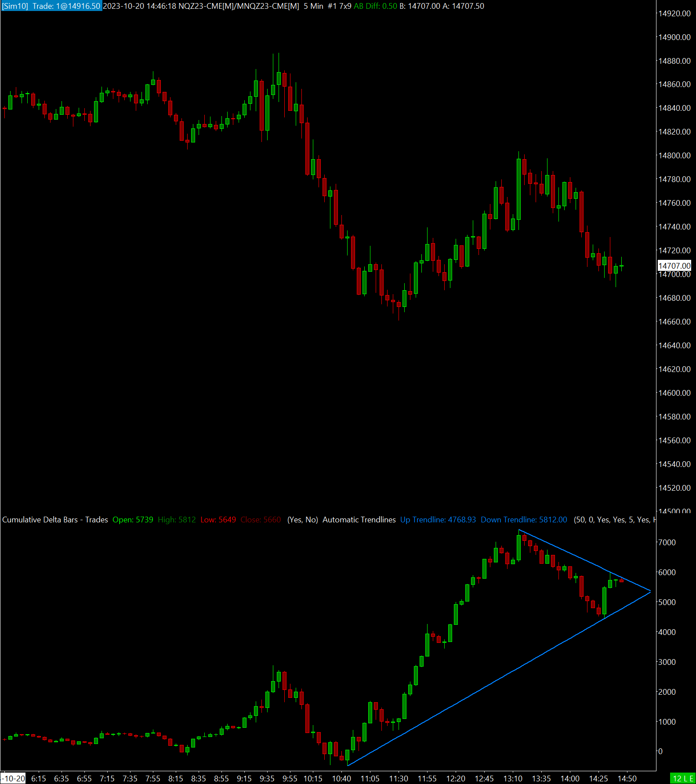Viewport: 696px width, 784px height.
Task: Click the '(50, 0, Yes, Yes, 5, Yes,' inputs text
Action: coord(612,520)
